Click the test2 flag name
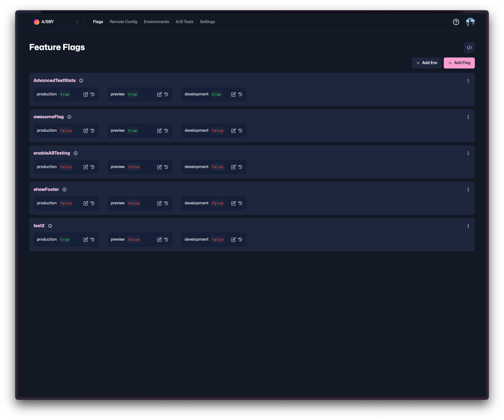The width and height of the screenshot is (504, 420). (x=39, y=226)
